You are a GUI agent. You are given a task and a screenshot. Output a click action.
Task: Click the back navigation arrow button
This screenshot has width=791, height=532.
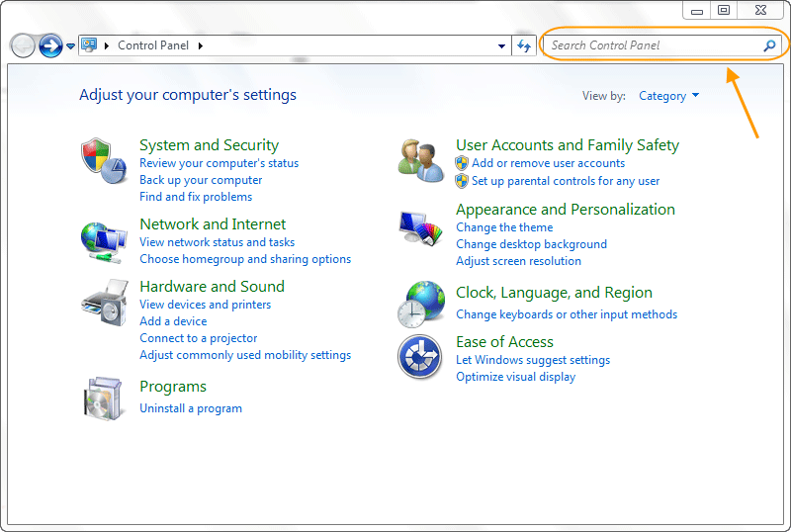click(22, 45)
